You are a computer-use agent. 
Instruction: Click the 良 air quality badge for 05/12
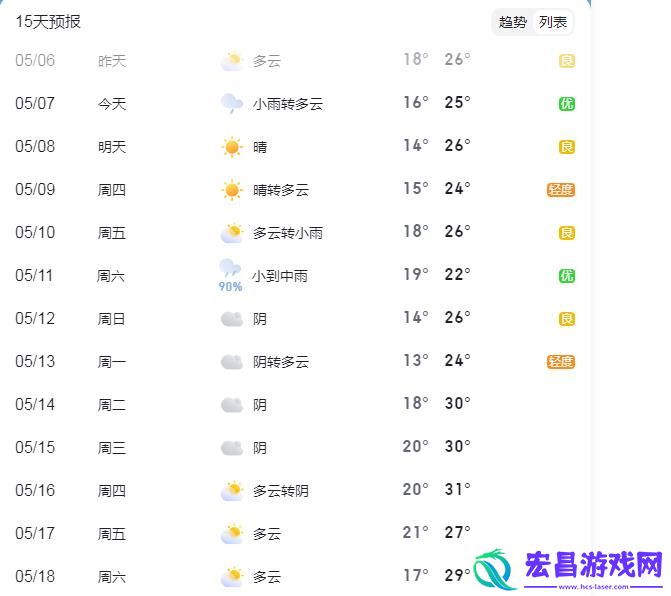click(567, 319)
